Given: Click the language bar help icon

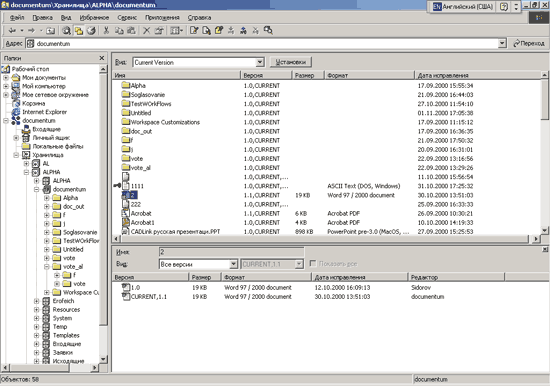Looking at the screenshot, I should (x=504, y=7).
